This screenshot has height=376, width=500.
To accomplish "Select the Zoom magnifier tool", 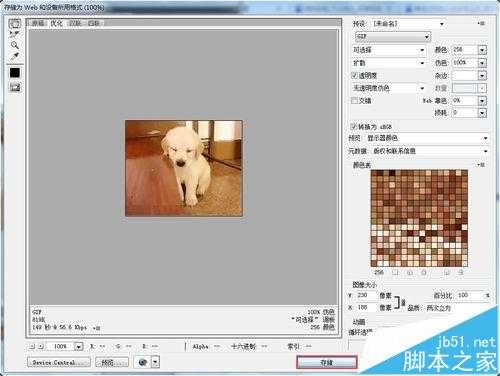I will (x=14, y=45).
